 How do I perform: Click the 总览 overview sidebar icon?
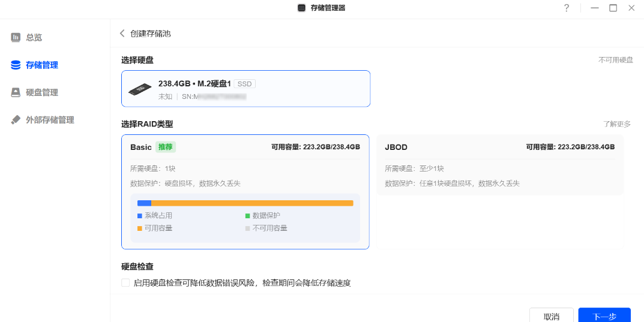[16, 37]
